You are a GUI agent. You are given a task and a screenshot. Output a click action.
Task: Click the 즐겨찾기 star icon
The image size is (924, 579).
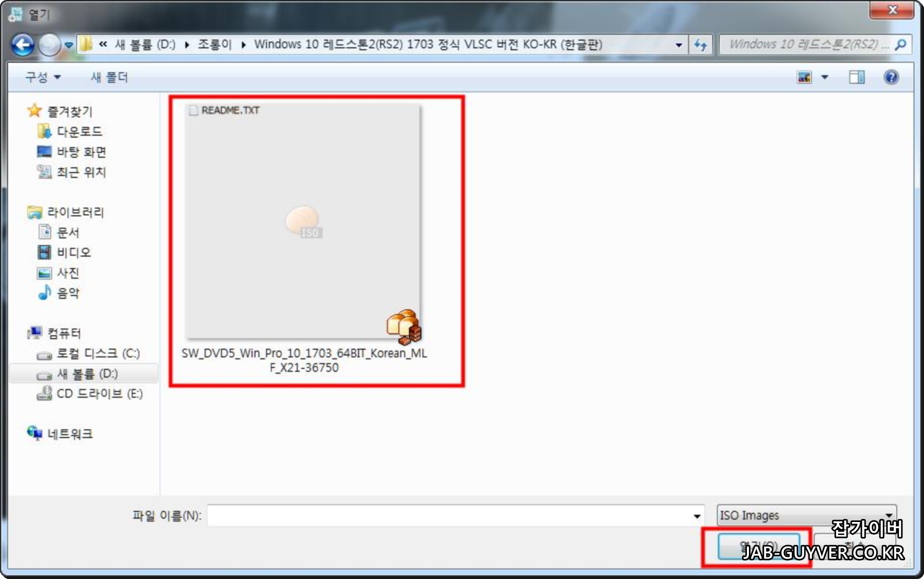[x=34, y=110]
